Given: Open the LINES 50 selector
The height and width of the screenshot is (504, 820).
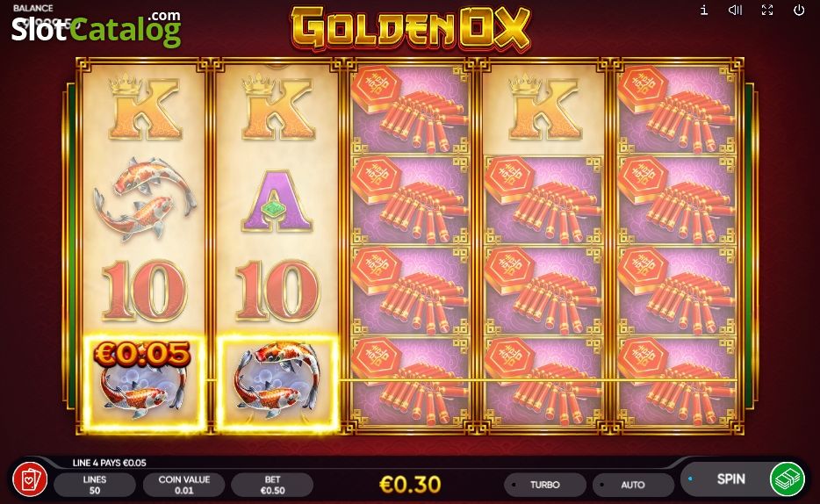Looking at the screenshot, I should coord(95,485).
